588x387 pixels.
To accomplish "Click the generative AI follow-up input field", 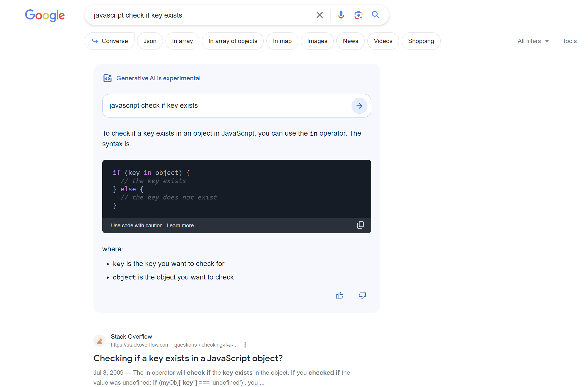I will 226,106.
